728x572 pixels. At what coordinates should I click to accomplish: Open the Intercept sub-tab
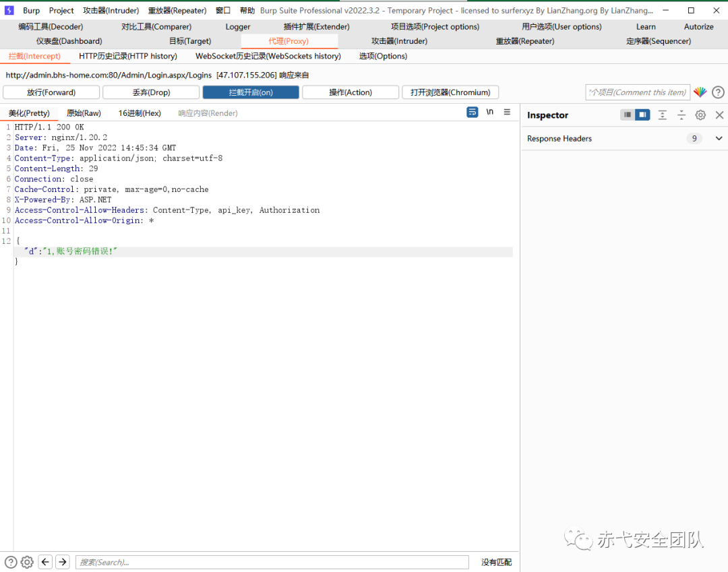click(x=34, y=56)
